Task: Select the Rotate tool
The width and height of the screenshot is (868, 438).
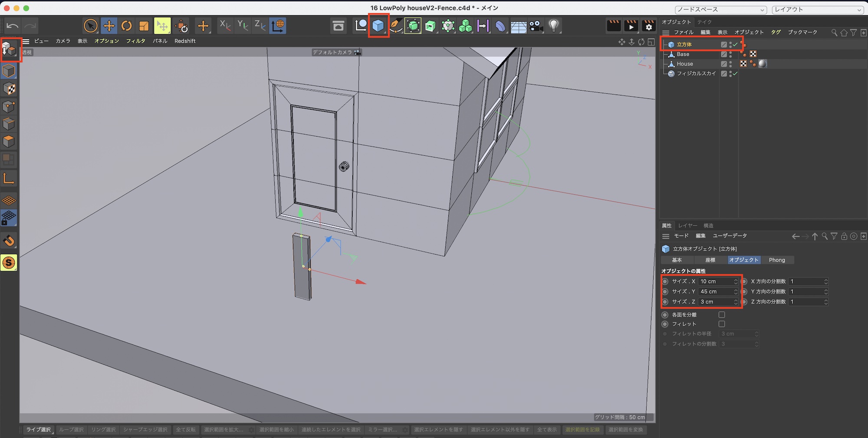Action: 126,26
